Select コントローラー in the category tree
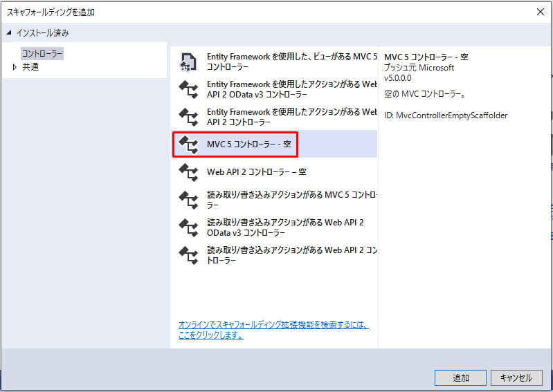This screenshot has height=392, width=553. pos(42,53)
